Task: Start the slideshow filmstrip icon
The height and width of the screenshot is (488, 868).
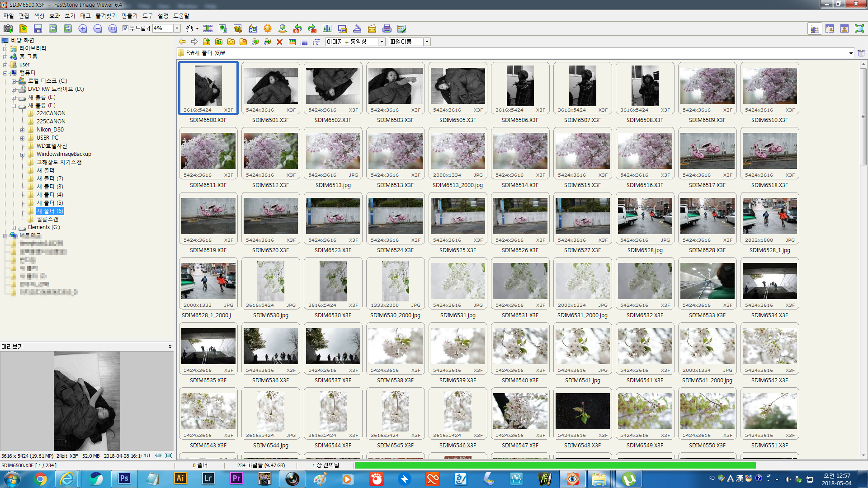Action: 208,28
